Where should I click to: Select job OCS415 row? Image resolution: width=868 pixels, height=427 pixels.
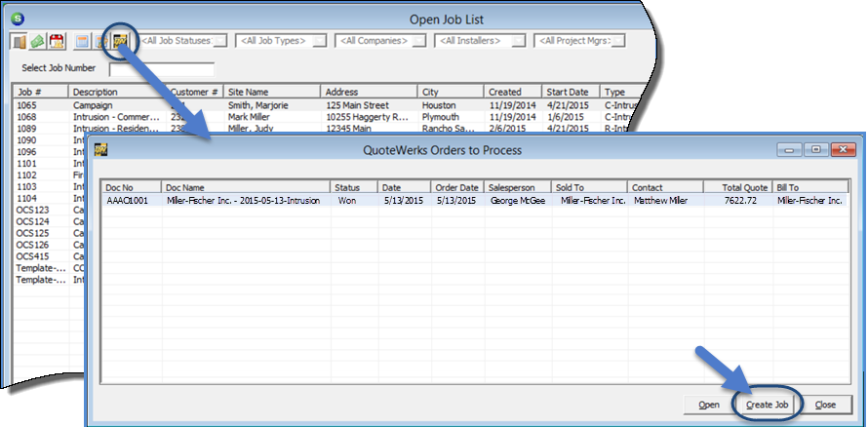(x=50, y=256)
